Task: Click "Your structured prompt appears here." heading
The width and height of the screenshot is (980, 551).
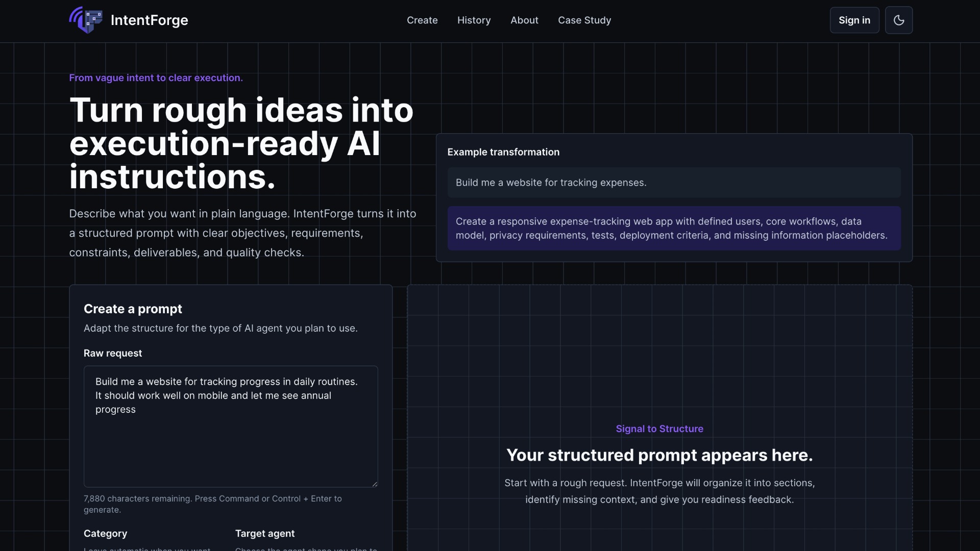Action: tap(659, 455)
